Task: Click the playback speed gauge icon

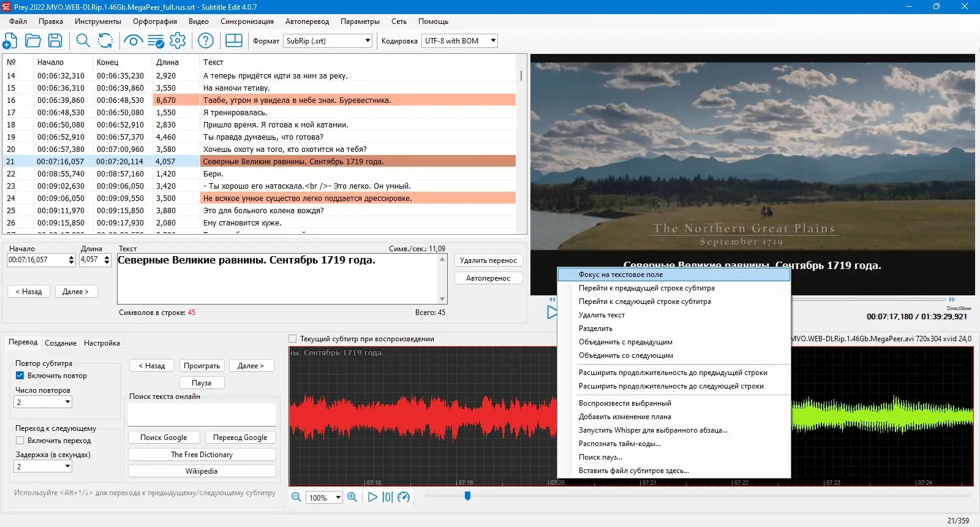Action: (x=404, y=497)
